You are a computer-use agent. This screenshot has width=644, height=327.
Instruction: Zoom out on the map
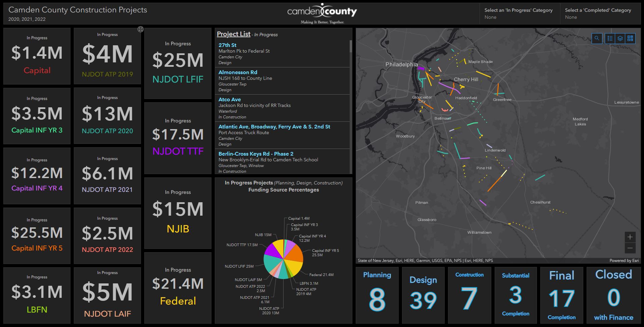[630, 248]
